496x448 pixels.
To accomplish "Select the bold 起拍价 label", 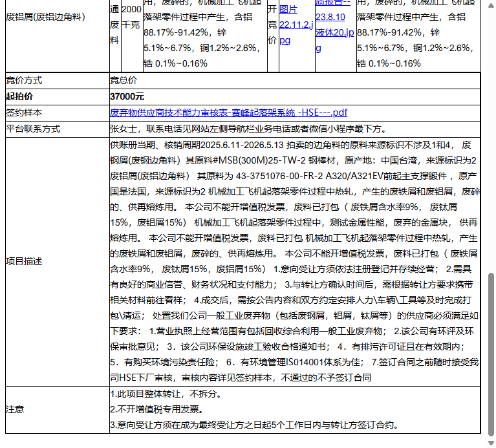I will pyautogui.click(x=19, y=97).
